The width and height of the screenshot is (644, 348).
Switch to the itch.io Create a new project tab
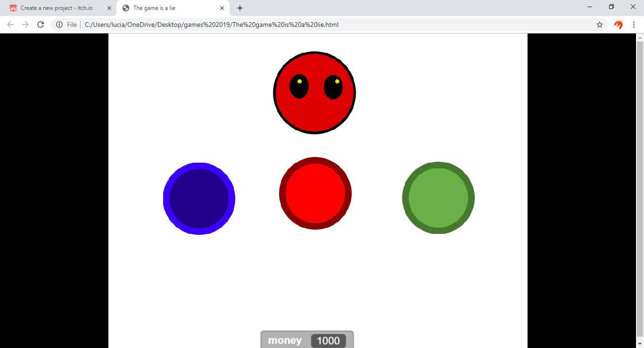tap(57, 8)
